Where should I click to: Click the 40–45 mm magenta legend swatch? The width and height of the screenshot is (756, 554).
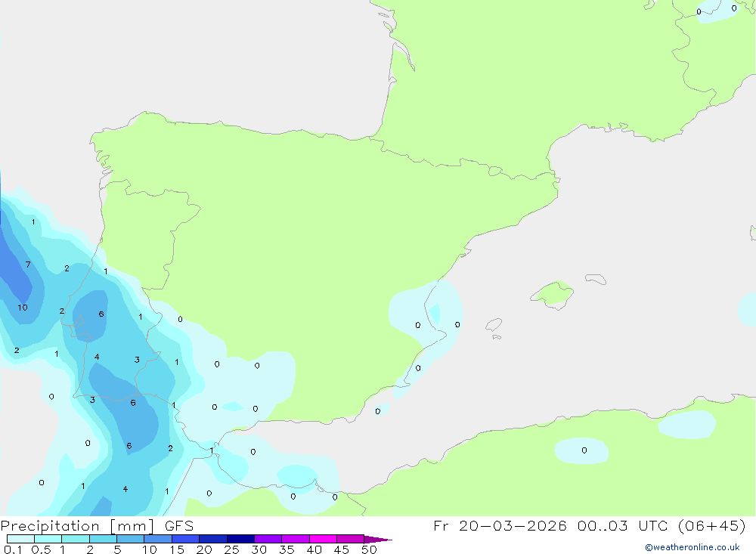tap(323, 539)
